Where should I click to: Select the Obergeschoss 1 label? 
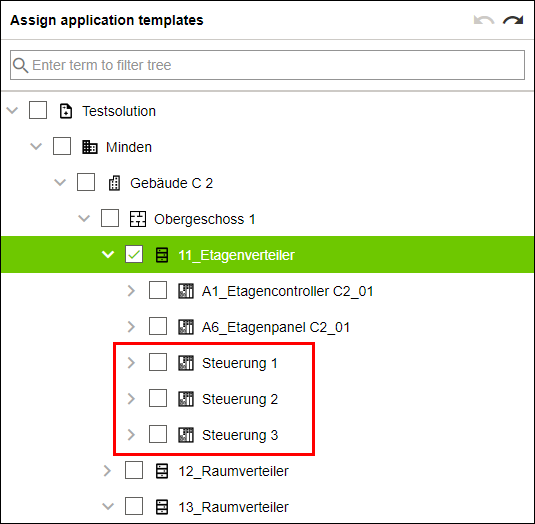click(205, 219)
